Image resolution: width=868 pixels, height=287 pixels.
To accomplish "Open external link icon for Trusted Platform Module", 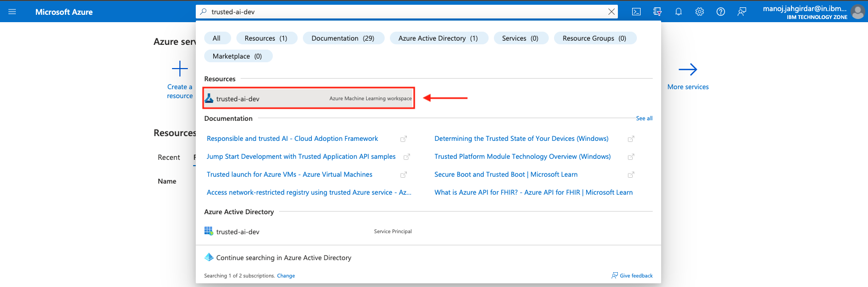I will 631,157.
